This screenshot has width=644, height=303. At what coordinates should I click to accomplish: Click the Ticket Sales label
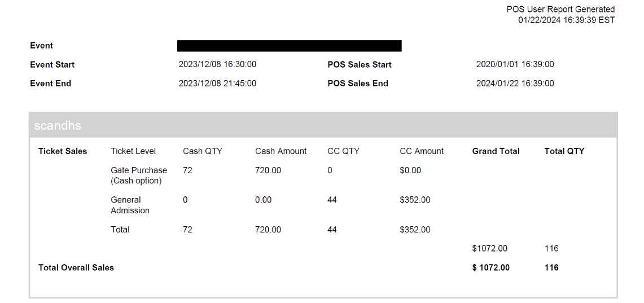click(x=63, y=151)
